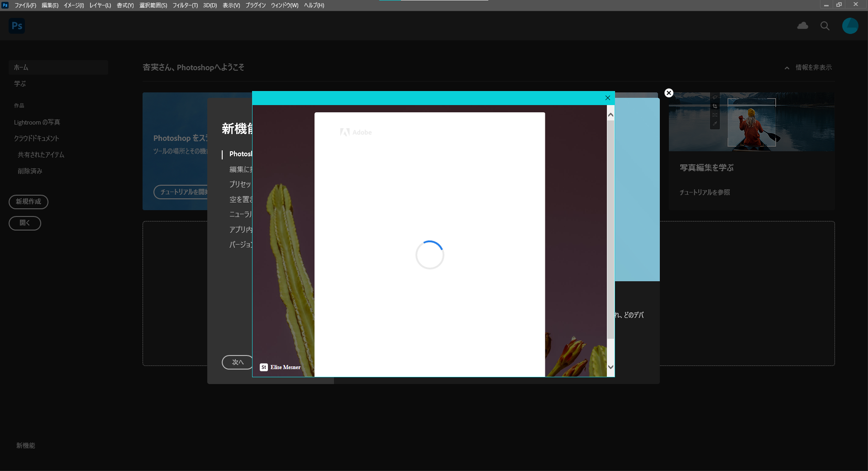
Task: Collapse the info panel with 情報を非表示 chevron
Action: (x=786, y=68)
